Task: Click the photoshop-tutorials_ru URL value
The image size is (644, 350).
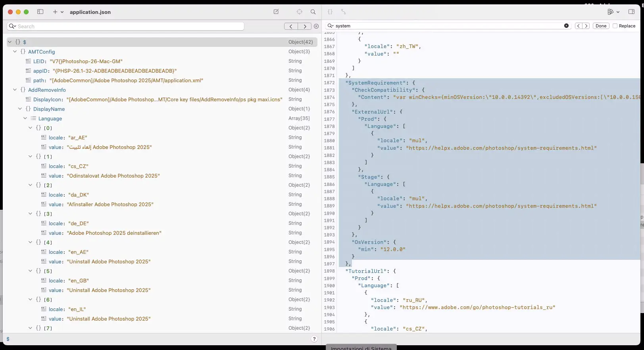Action: point(477,307)
